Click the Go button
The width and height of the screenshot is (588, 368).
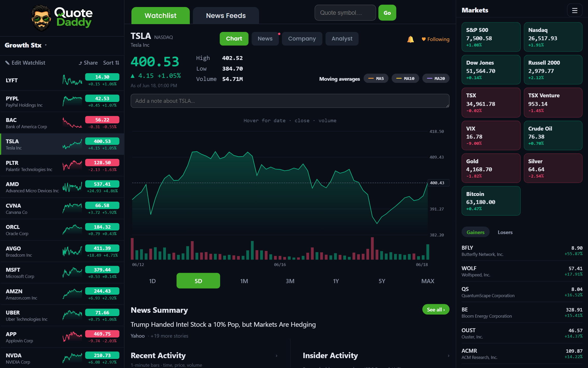click(387, 13)
